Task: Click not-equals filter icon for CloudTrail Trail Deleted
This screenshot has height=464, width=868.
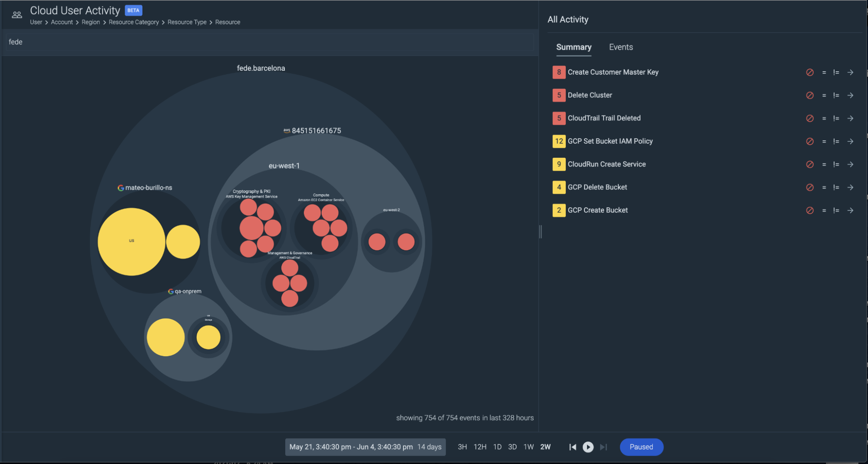Action: pos(836,119)
